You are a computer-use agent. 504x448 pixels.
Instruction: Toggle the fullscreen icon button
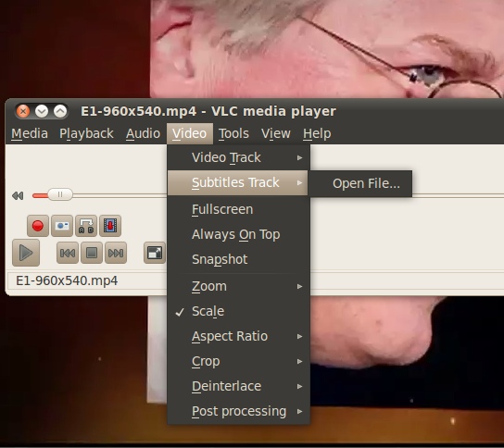[155, 253]
